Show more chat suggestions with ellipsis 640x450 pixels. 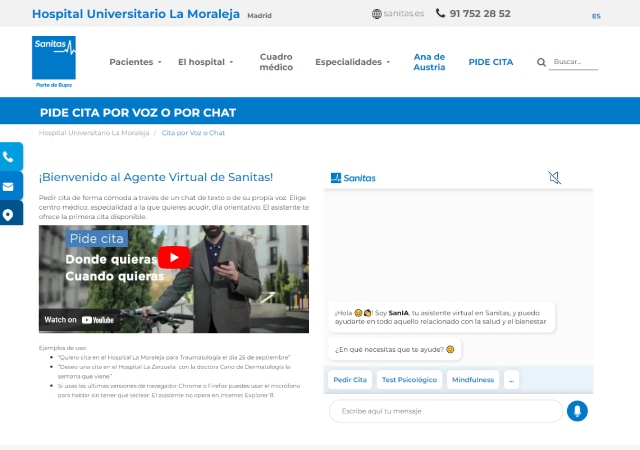(x=511, y=380)
